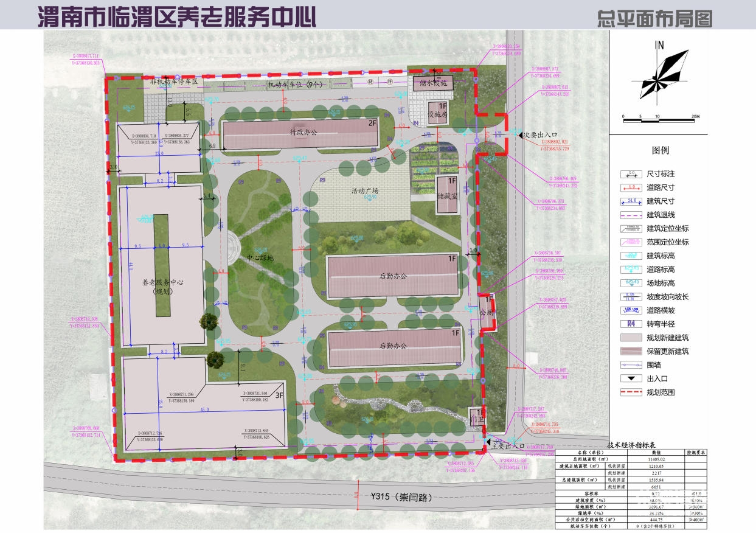
Task: Click the 规划新建建筑 gray legend swatch
Action: [631, 338]
